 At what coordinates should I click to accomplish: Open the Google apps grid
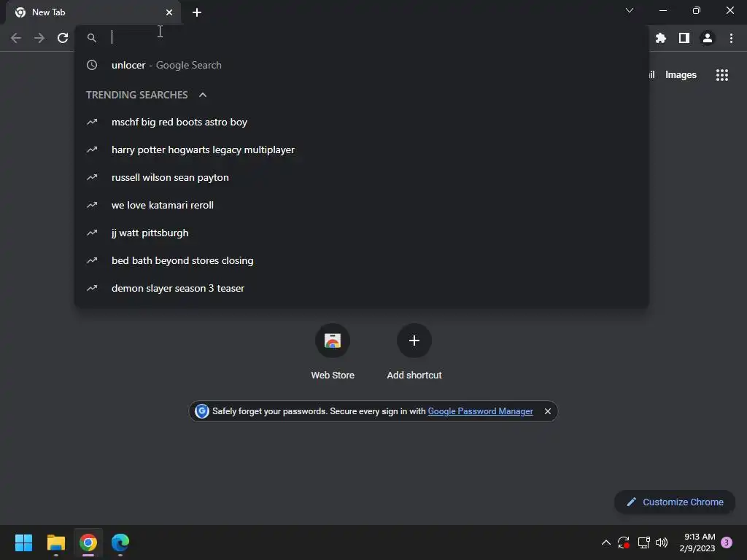[x=721, y=75]
